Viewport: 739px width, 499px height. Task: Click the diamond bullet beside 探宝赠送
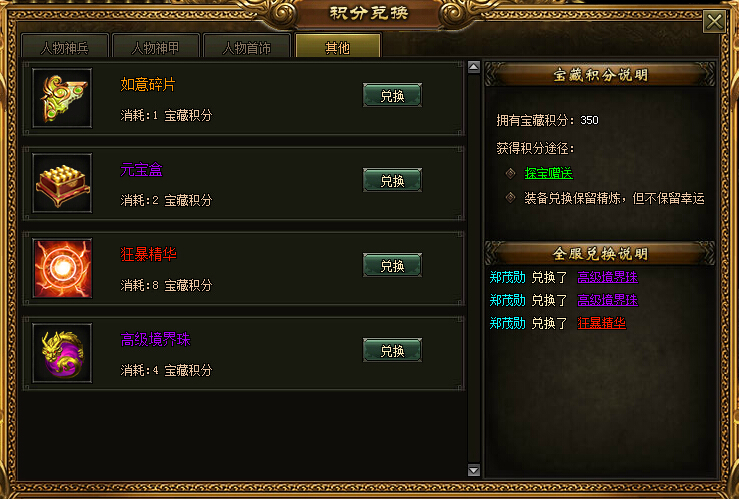tap(510, 173)
